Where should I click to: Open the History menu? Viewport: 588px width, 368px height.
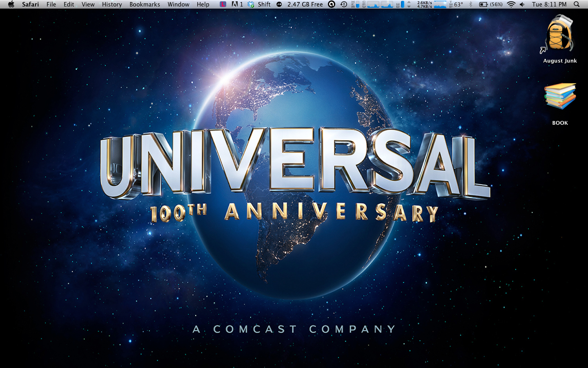tap(112, 4)
